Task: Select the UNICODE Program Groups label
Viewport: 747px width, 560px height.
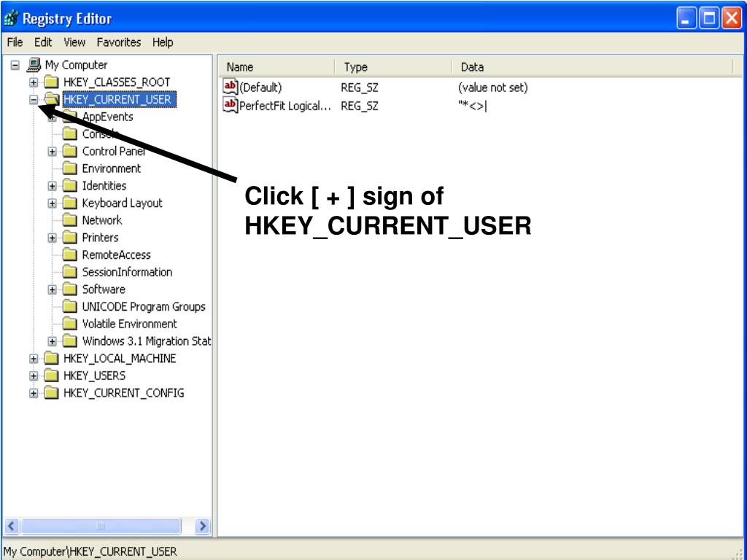Action: pos(144,307)
